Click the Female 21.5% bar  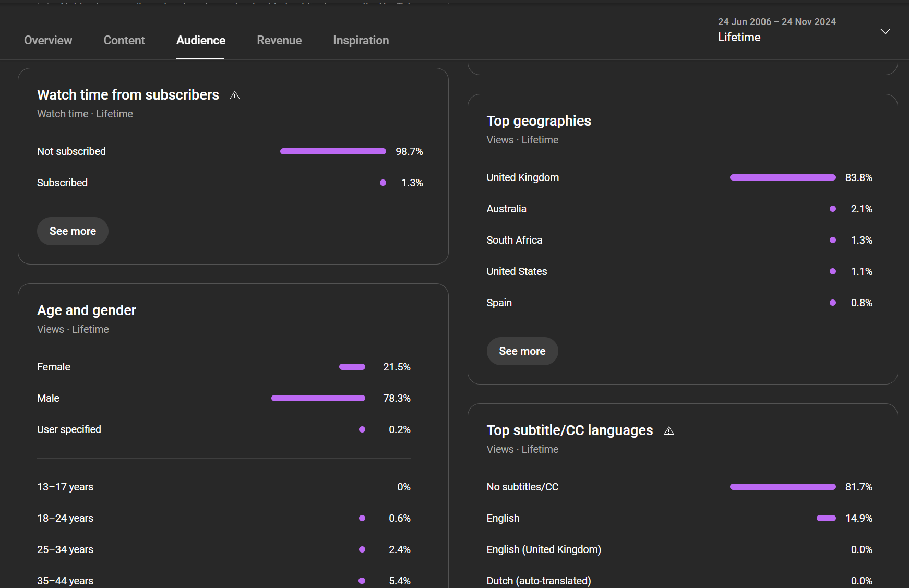coord(352,367)
